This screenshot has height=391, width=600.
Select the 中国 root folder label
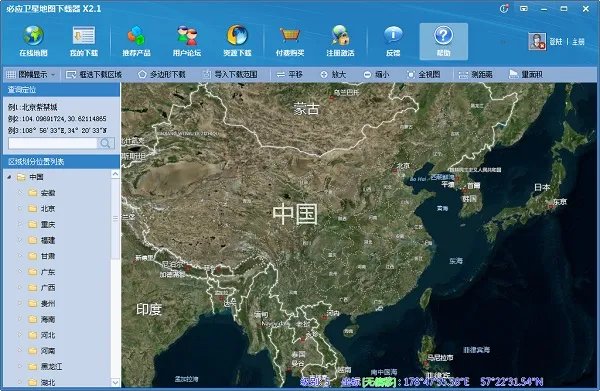click(36, 177)
